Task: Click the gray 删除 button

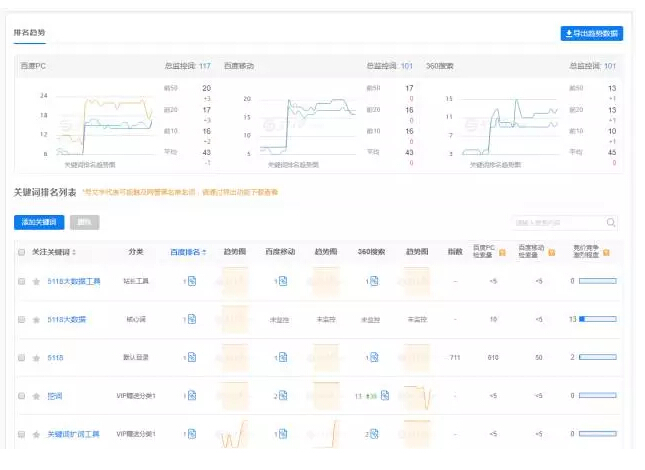Action: click(x=86, y=222)
